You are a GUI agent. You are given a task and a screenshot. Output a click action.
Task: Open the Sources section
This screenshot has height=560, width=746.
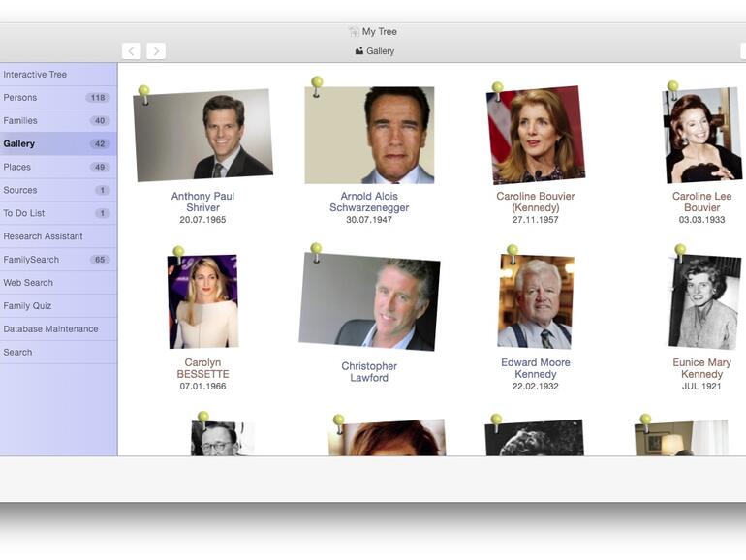coord(58,190)
